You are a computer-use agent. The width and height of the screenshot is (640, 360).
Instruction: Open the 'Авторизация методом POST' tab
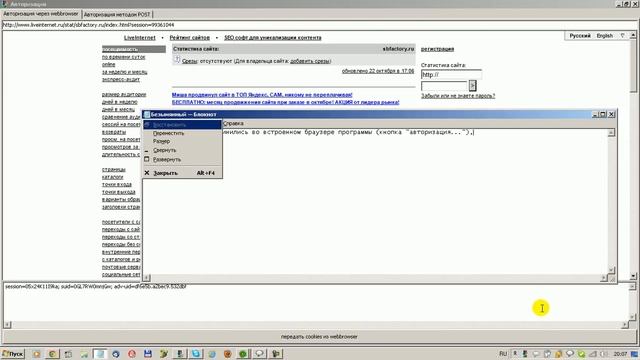(117, 14)
